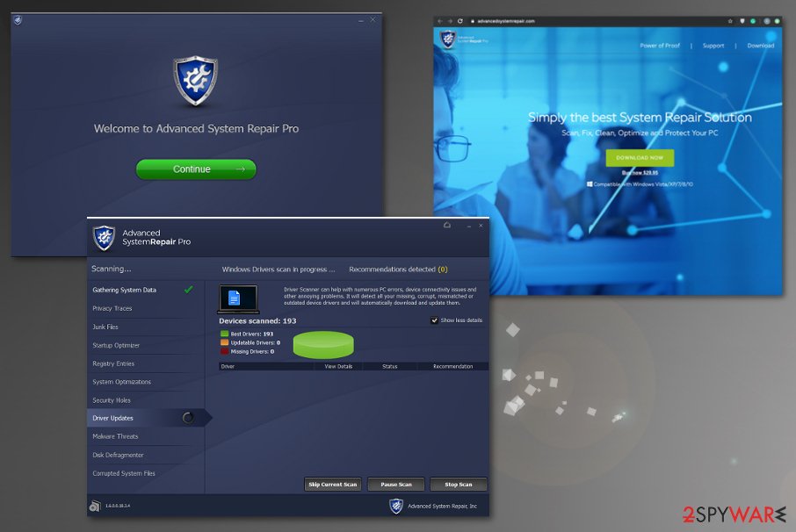The image size is (796, 532).
Task: Click Pause Scan button
Action: [x=396, y=485]
